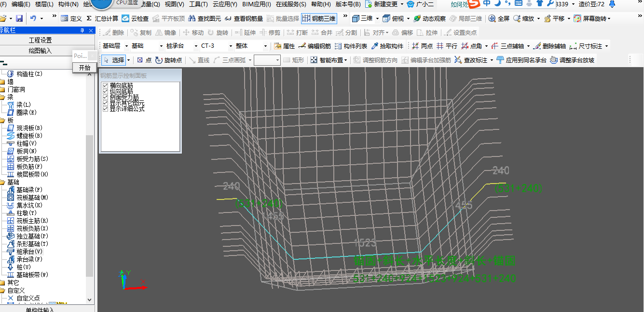The image size is (644, 312).
Task: Open 智能布置 smart layout tool
Action: [328, 60]
